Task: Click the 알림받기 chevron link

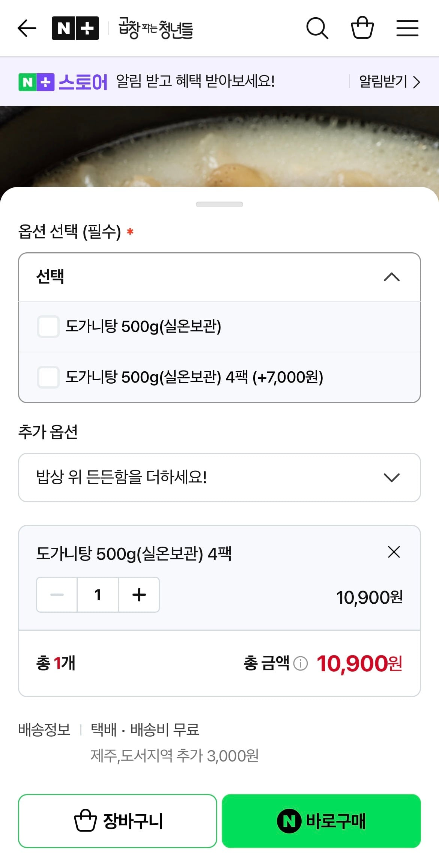Action: point(389,81)
